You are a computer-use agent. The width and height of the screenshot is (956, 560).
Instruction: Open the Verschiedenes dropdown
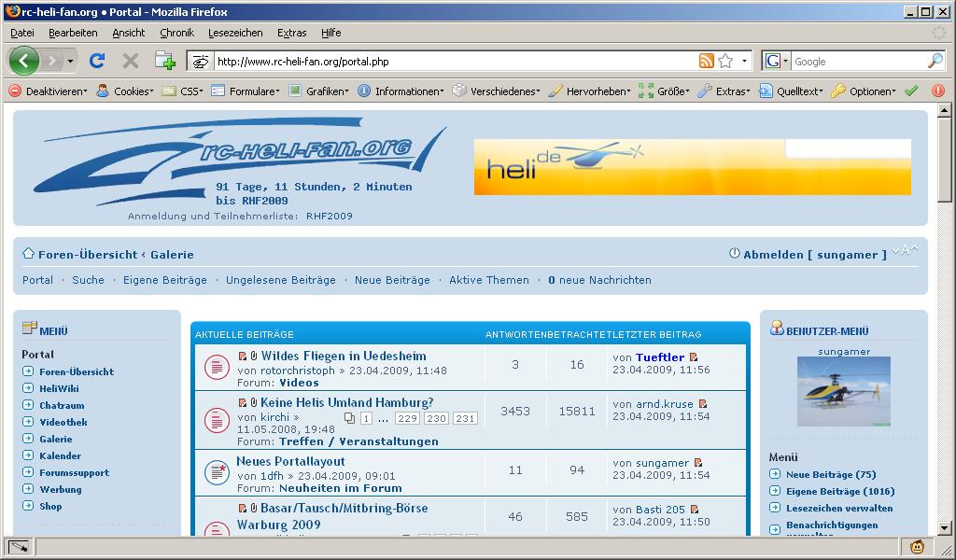(x=497, y=91)
